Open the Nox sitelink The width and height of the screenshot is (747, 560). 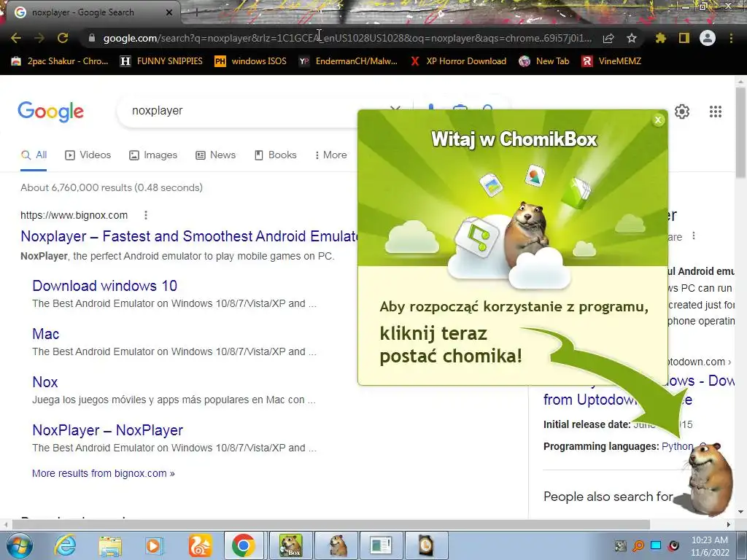click(x=44, y=382)
